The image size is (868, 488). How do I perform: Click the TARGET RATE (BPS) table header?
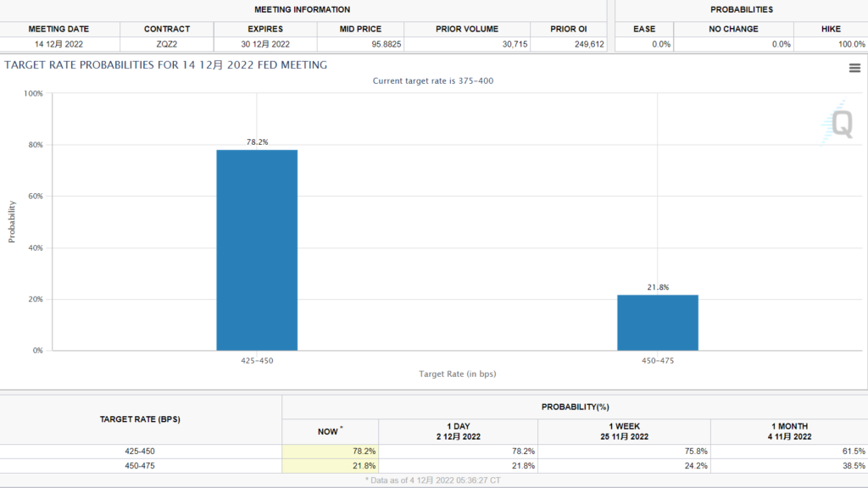(140, 419)
